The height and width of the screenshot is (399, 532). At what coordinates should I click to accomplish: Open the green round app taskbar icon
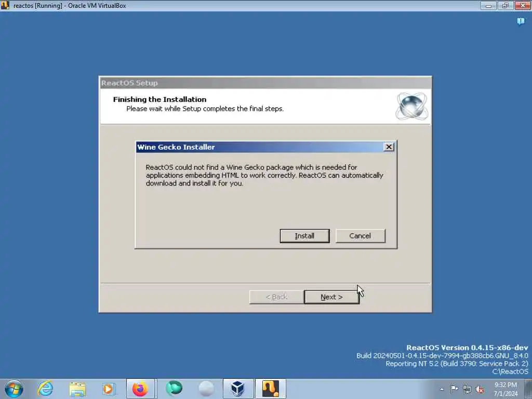[x=174, y=389]
